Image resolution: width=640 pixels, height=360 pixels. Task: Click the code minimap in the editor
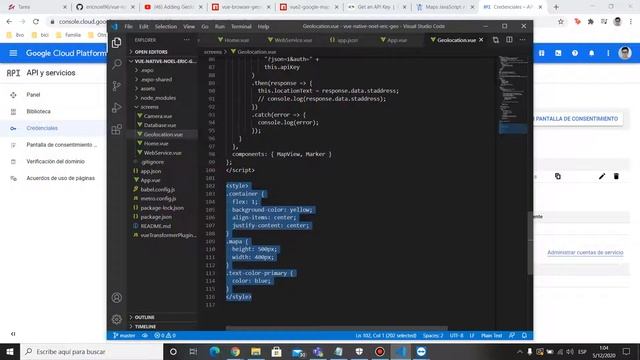pyautogui.click(x=513, y=94)
